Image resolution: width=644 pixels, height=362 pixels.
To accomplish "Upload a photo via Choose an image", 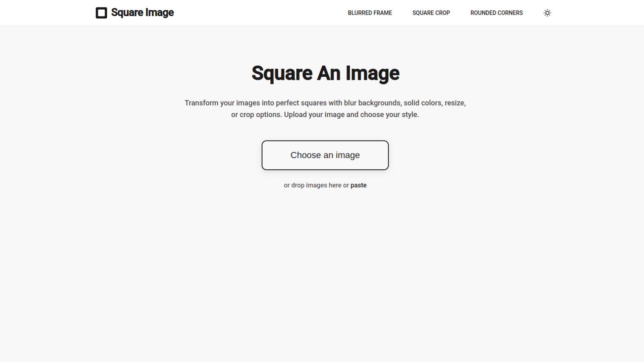I will click(325, 155).
